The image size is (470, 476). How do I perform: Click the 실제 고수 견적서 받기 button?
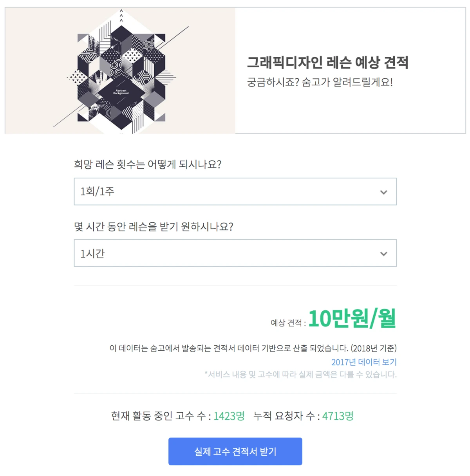point(235,451)
